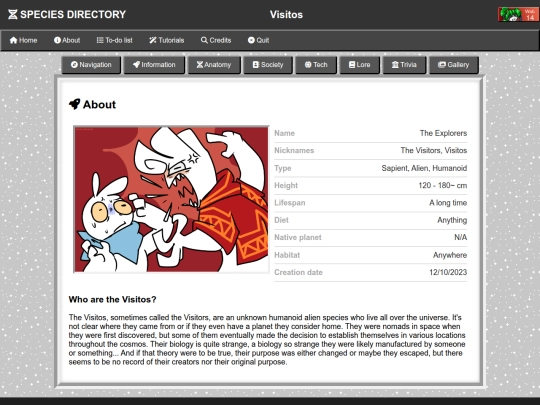Select the value 'The Visitors, Visitos'
The height and width of the screenshot is (405, 540).
[x=434, y=150]
